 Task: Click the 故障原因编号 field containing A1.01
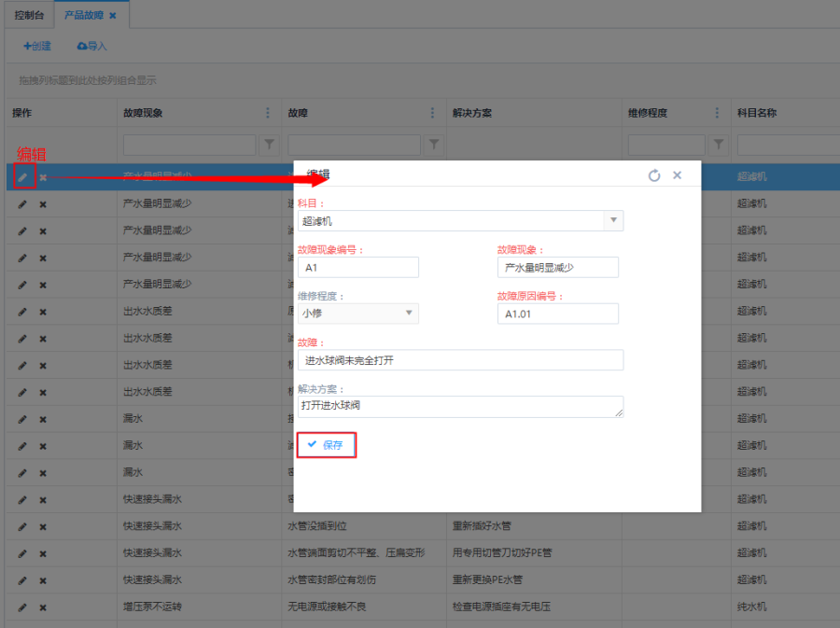[557, 314]
